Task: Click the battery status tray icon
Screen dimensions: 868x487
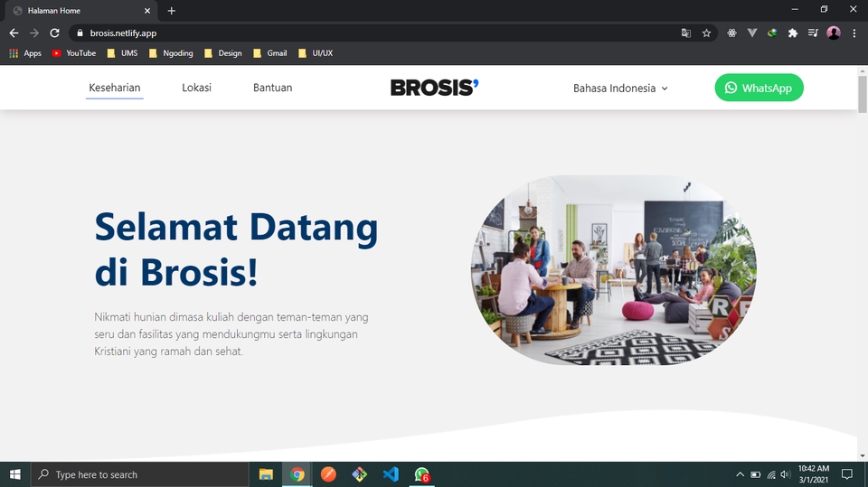Action: (x=755, y=474)
